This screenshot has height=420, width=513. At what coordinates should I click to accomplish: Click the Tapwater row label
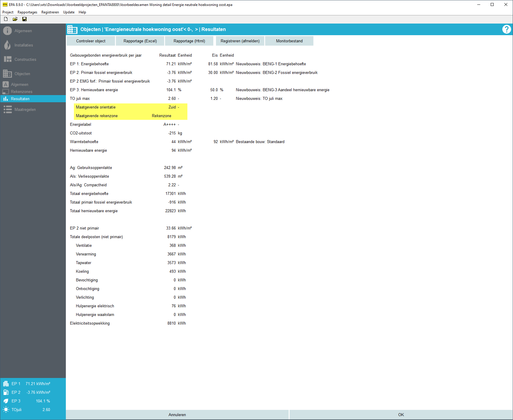[x=83, y=263]
